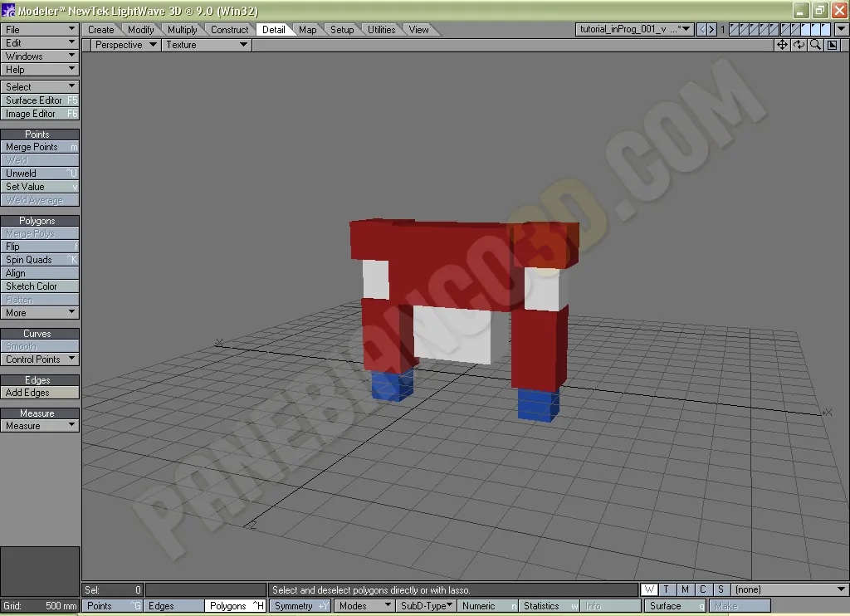This screenshot has width=850, height=616.
Task: Open the Image Editor
Action: coord(40,114)
